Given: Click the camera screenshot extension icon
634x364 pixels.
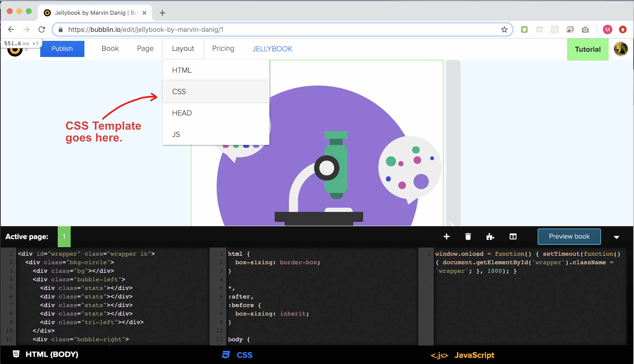Looking at the screenshot, I should click(585, 30).
